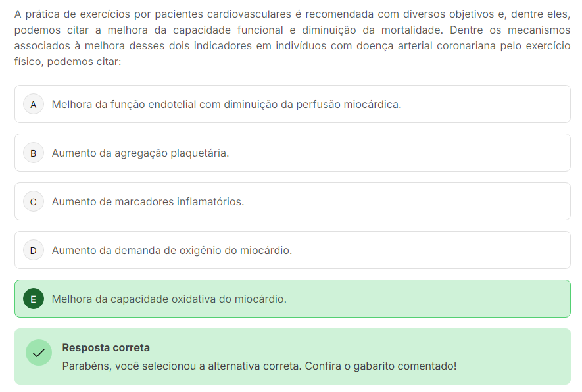Select the letter A option circle
The image size is (582, 392).
[x=34, y=105]
